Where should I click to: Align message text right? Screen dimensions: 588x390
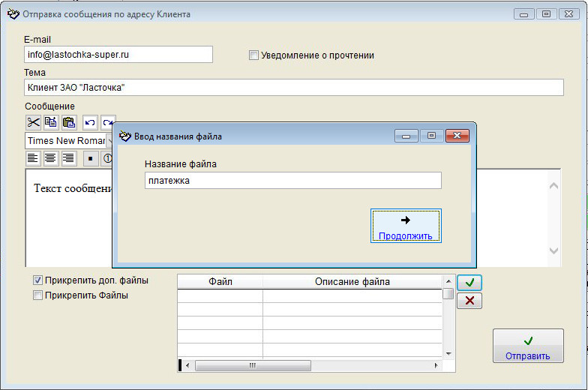tap(68, 159)
